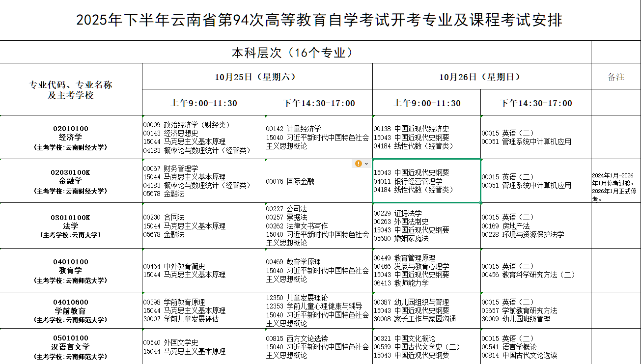The image size is (641, 364).
Task: Select the 02010100 经济学 cell
Action: [70, 137]
